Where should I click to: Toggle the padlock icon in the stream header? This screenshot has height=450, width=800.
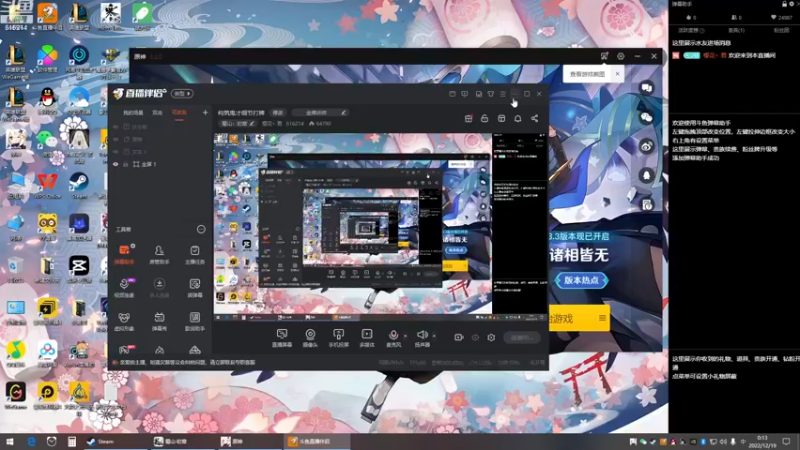484,118
